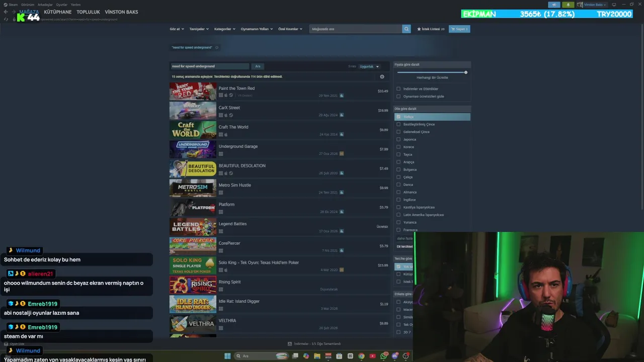Open Metro Sim Hustle result
This screenshot has height=362, width=644.
(x=279, y=188)
